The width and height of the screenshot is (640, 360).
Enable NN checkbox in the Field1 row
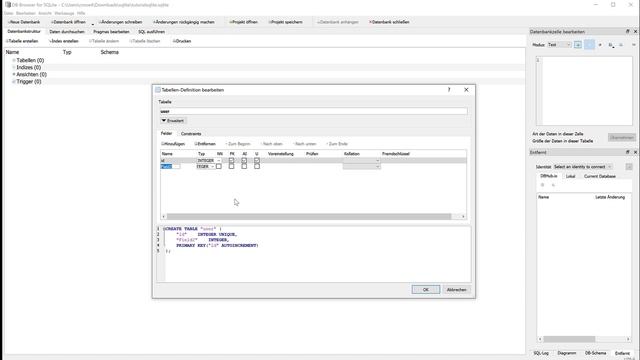pos(219,167)
